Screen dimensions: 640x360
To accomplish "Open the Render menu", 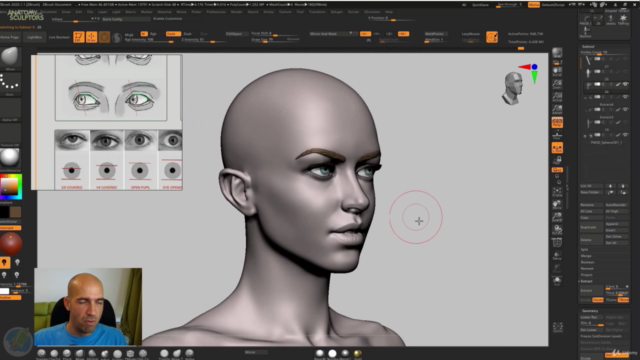I will tap(236, 12).
